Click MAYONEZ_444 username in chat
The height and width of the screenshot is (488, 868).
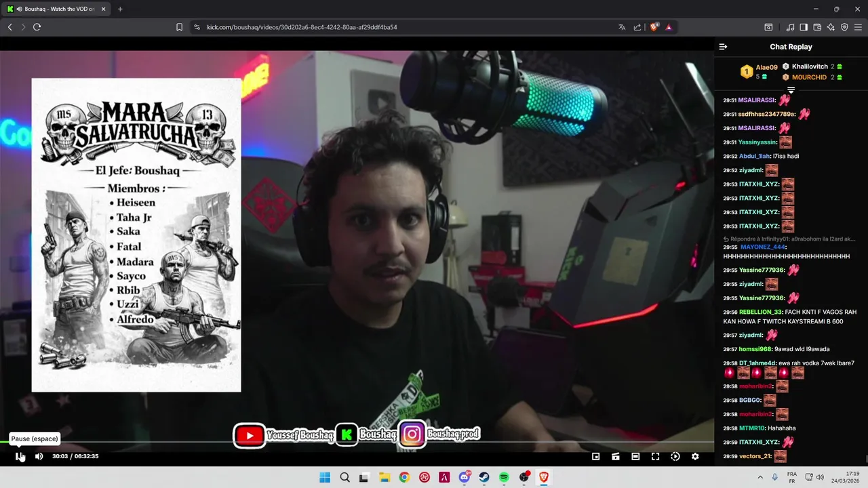click(x=763, y=247)
